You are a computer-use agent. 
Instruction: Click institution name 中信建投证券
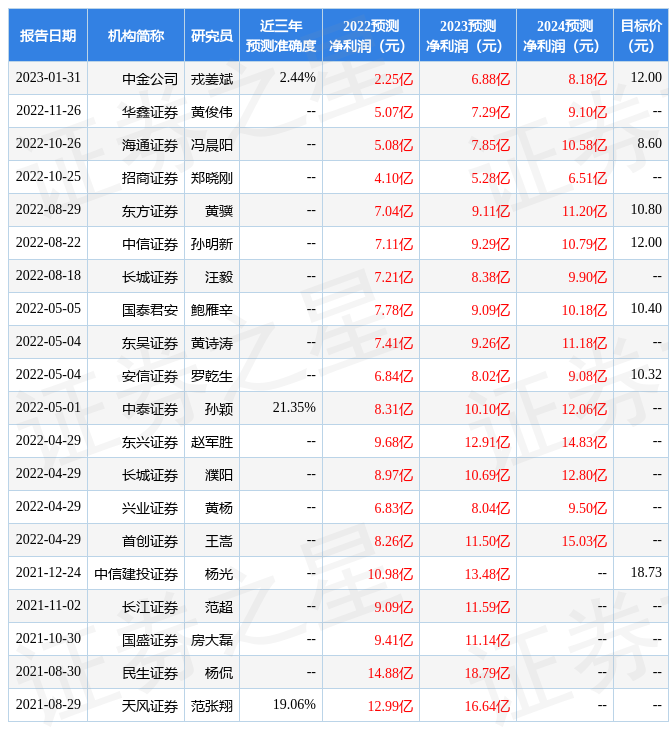point(136,574)
